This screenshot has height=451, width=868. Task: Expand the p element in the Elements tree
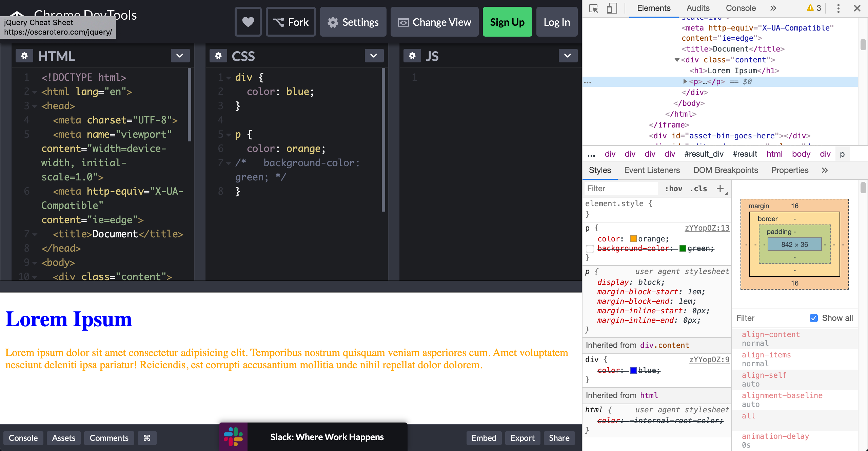(x=685, y=81)
